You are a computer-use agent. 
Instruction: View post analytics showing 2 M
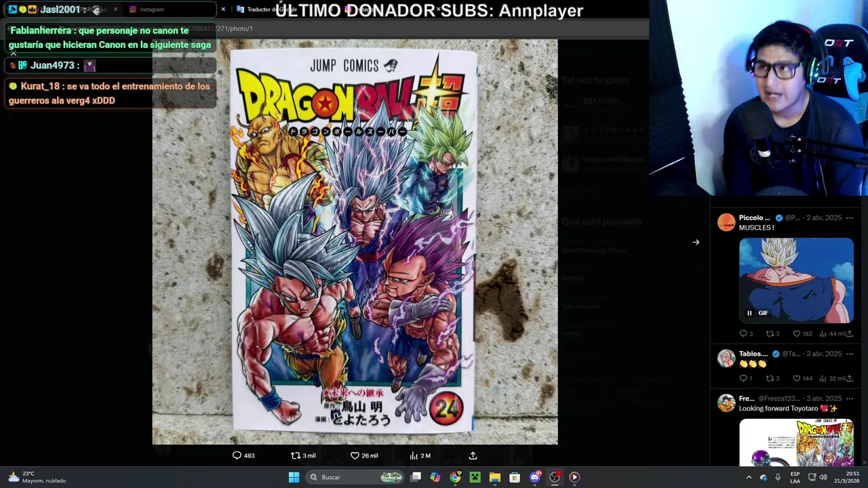(420, 455)
